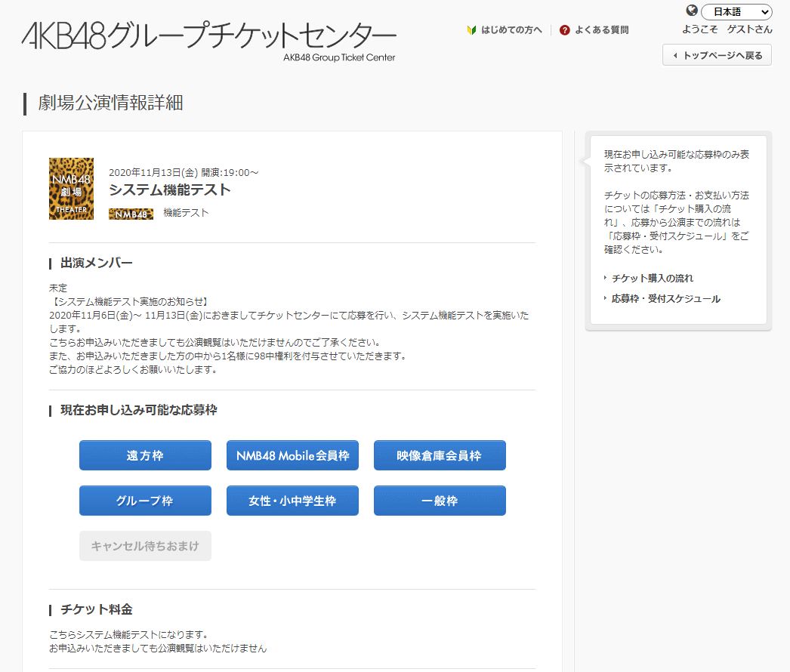790x672 pixels.
Task: Click the NMB48 Theater leopard thumbnail
Action: (71, 189)
